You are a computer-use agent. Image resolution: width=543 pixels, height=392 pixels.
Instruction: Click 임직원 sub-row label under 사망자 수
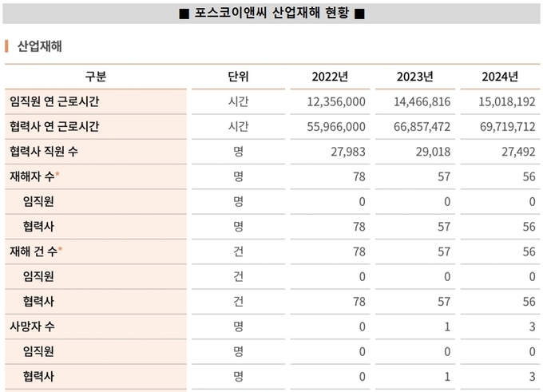coord(38,351)
